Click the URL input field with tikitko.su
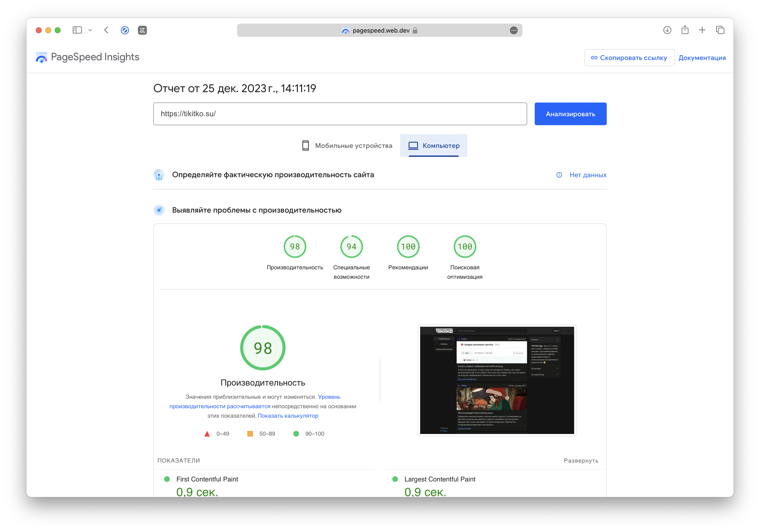 (x=340, y=114)
